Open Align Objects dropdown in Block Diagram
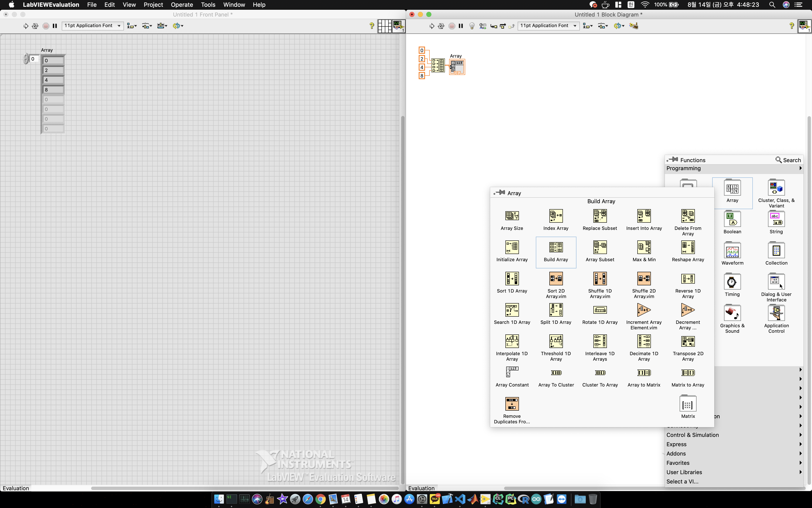The height and width of the screenshot is (508, 812). [587, 26]
